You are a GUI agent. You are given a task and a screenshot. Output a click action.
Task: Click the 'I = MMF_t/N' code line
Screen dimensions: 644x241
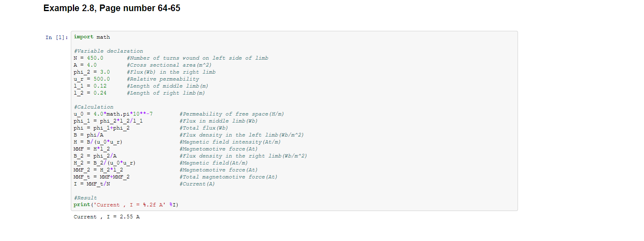(92, 184)
